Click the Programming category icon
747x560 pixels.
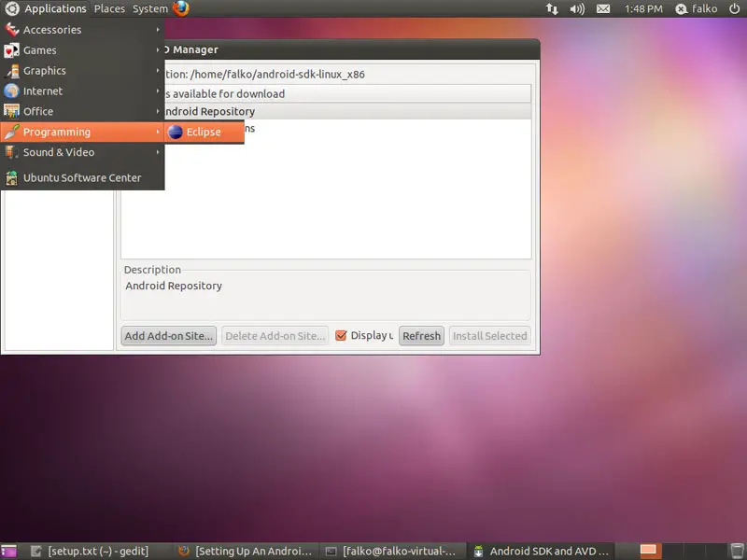pos(12,132)
